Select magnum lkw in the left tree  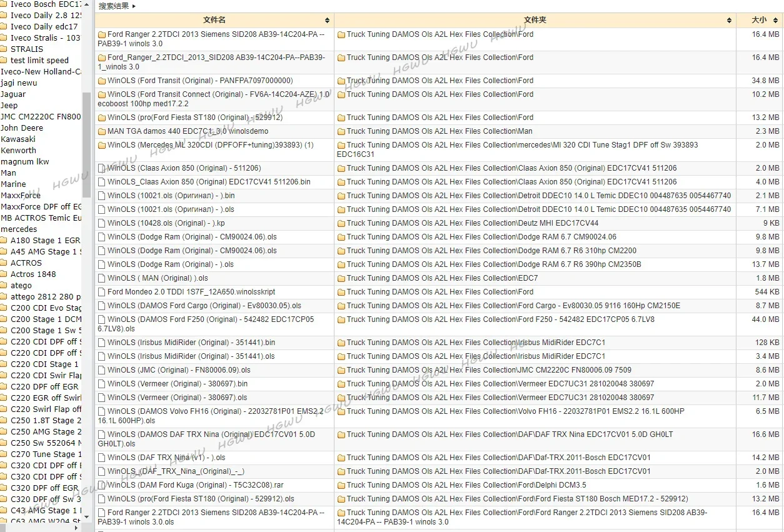pyautogui.click(x=25, y=161)
